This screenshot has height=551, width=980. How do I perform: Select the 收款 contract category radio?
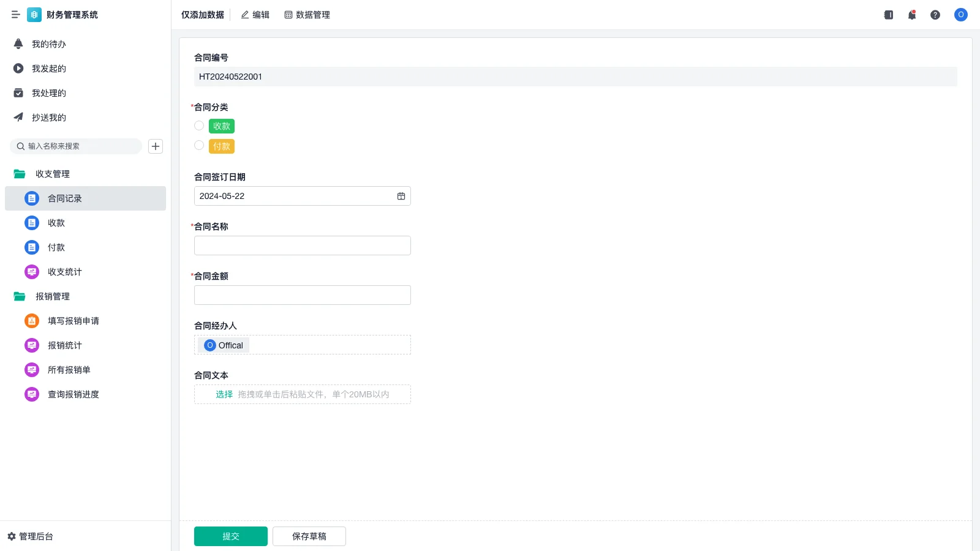(x=199, y=126)
